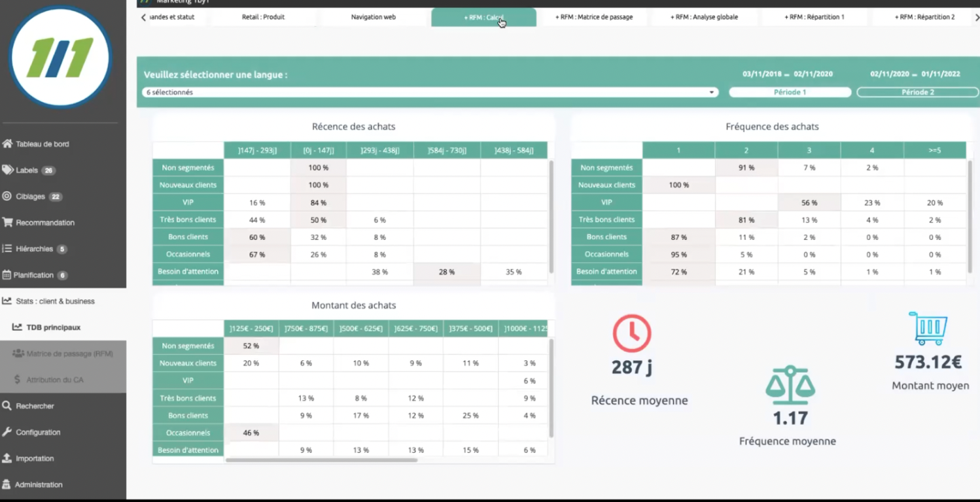The image size is (980, 502).
Task: Click the Hiérarchies list icon
Action: pos(7,248)
